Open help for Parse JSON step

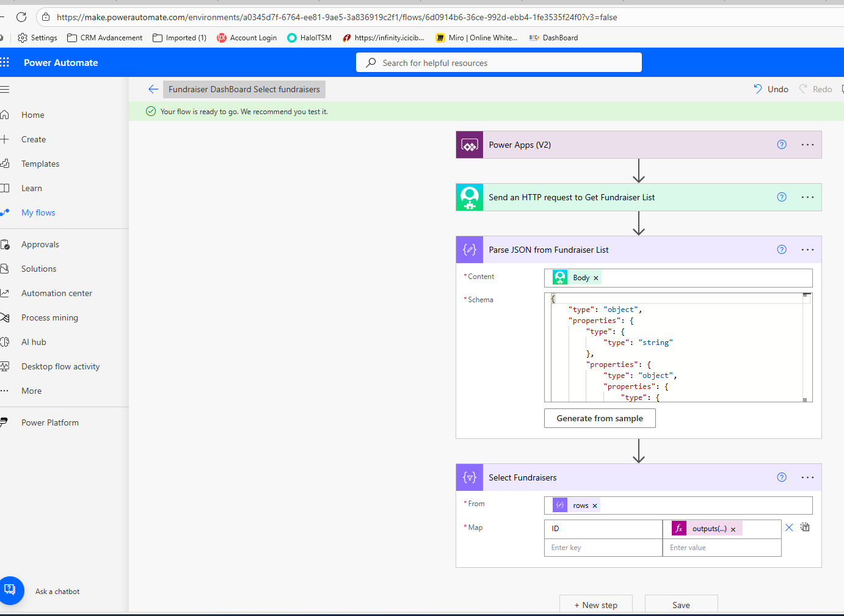point(782,250)
